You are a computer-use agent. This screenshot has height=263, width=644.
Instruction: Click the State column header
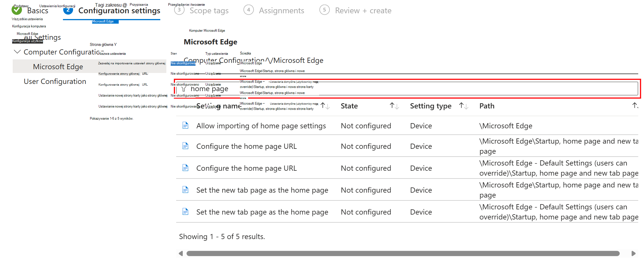(349, 106)
